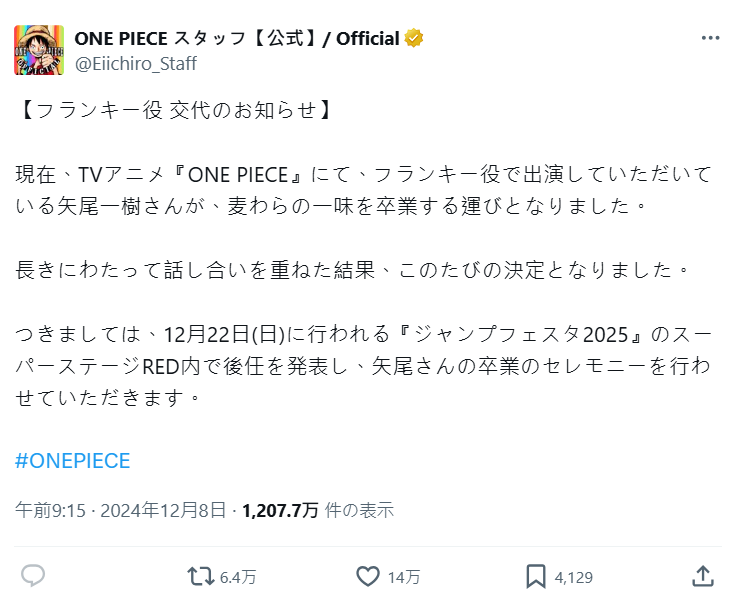
Task: Click the 4,129 bookmark count
Action: (573, 577)
